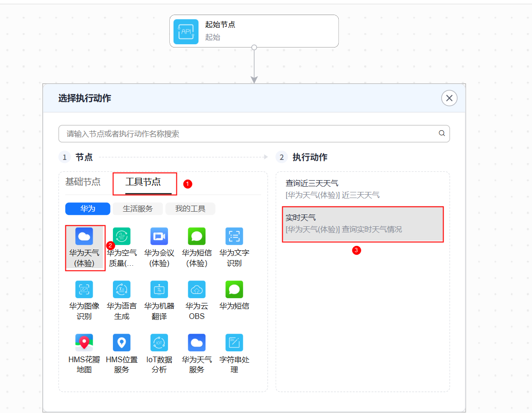Click the 选择执行动作 dialog title
The width and height of the screenshot is (532, 413).
pyautogui.click(x=85, y=98)
